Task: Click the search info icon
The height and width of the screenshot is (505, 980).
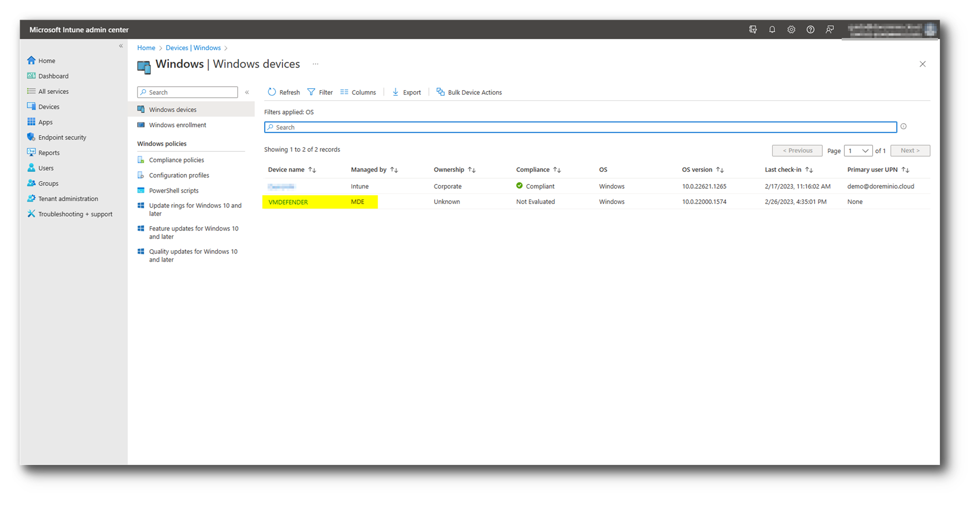Action: coord(903,126)
